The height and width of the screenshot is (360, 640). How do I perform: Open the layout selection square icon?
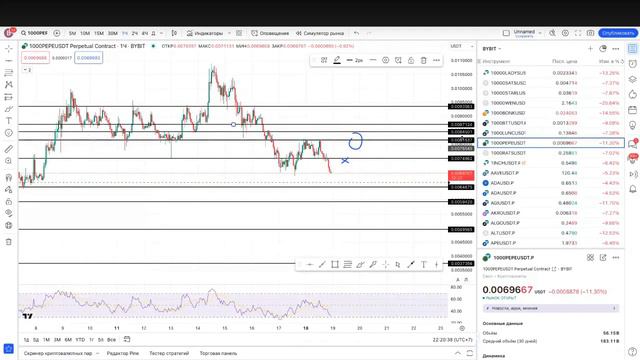(506, 33)
